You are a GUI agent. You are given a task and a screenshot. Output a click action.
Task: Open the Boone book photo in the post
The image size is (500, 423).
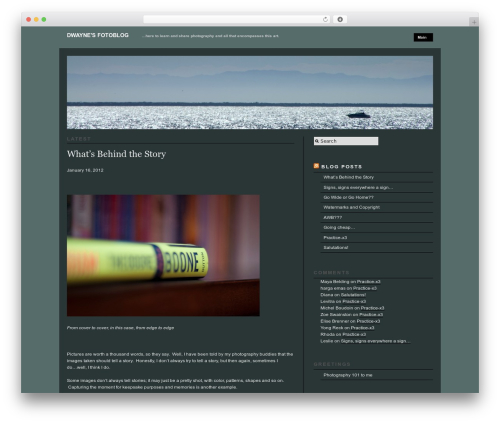[163, 256]
